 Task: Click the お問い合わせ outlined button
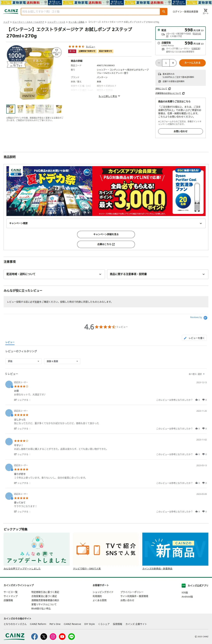tap(180, 131)
